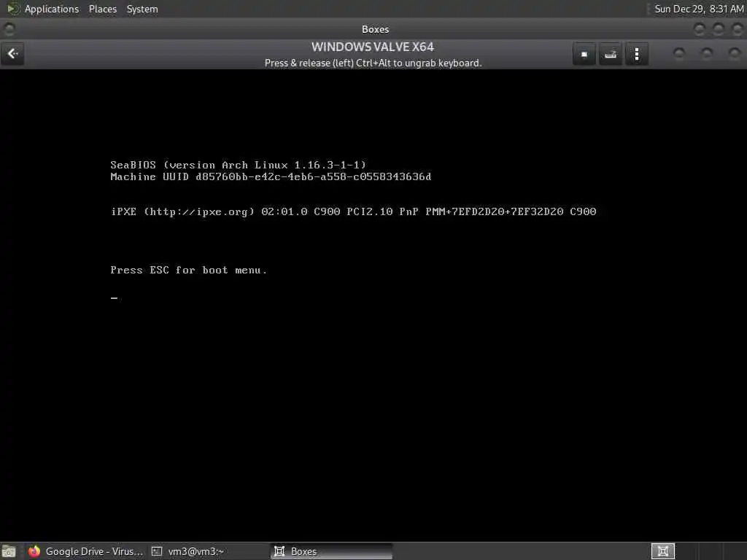Open the clock showing Sun Dec 29
The image size is (747, 560).
point(698,9)
